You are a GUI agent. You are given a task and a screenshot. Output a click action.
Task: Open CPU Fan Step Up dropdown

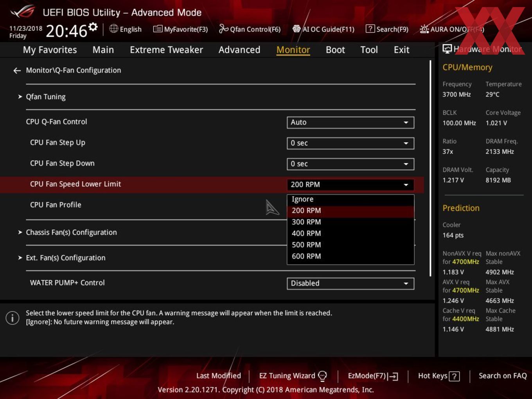coord(350,143)
